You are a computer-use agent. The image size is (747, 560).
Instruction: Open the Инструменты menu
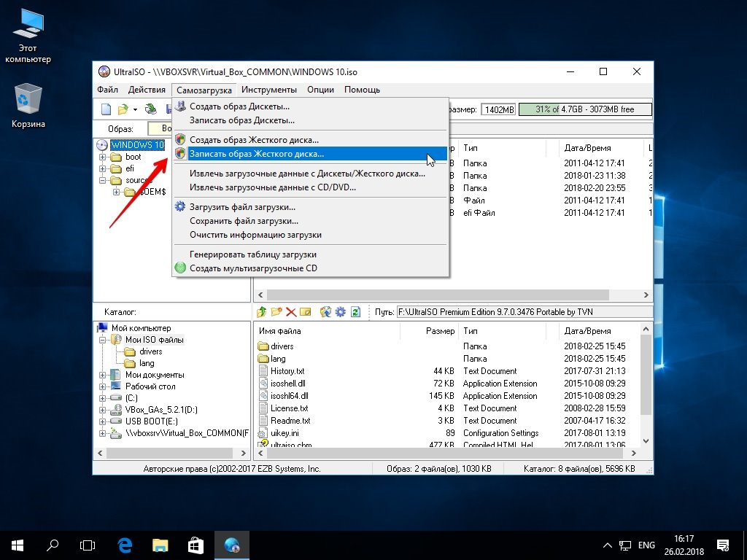[x=269, y=90]
